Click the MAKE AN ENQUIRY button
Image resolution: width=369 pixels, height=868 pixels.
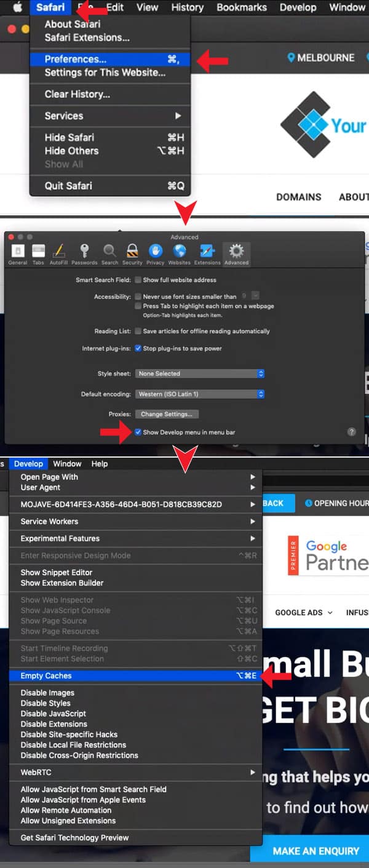coord(315,851)
